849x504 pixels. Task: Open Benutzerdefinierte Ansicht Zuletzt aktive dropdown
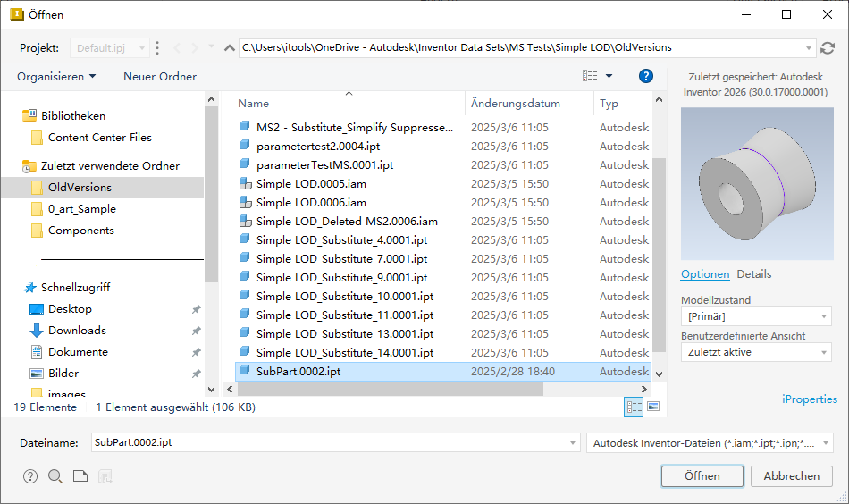(756, 352)
